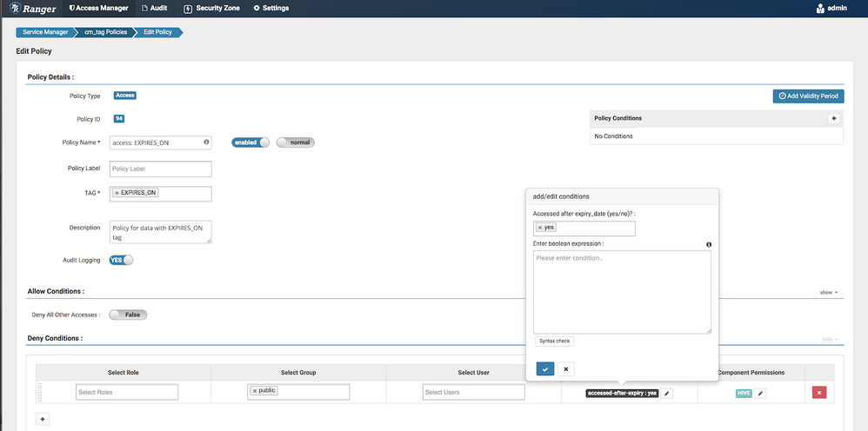Open the Security Zone menu

211,9
